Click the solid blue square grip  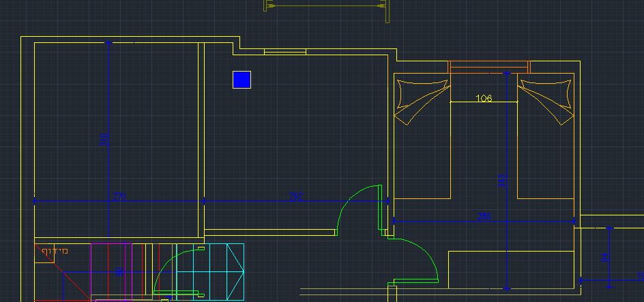coord(241,80)
